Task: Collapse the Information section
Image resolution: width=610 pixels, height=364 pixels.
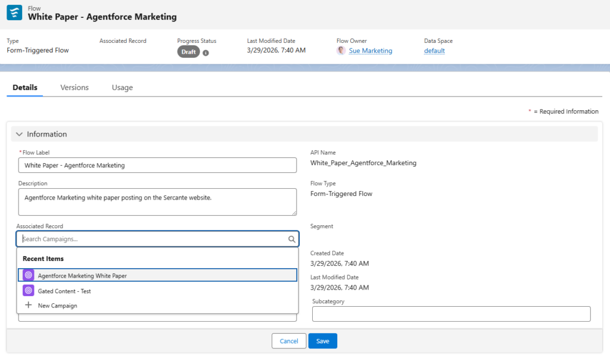Action: pyautogui.click(x=19, y=134)
